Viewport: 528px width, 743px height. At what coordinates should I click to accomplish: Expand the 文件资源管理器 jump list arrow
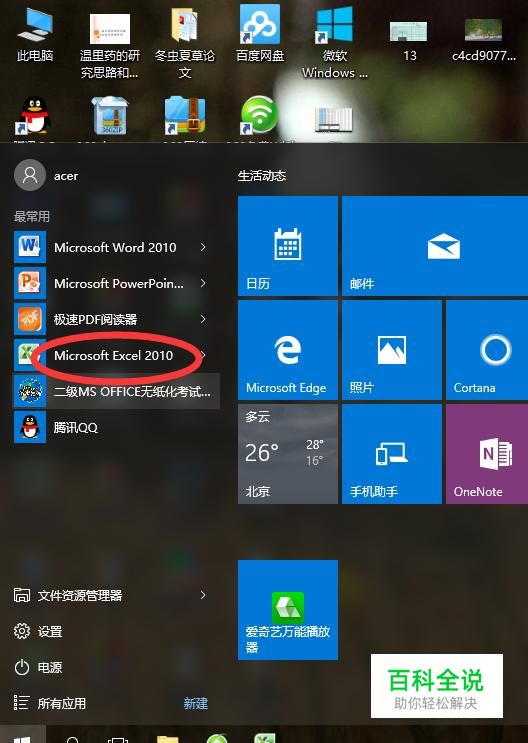click(x=203, y=595)
